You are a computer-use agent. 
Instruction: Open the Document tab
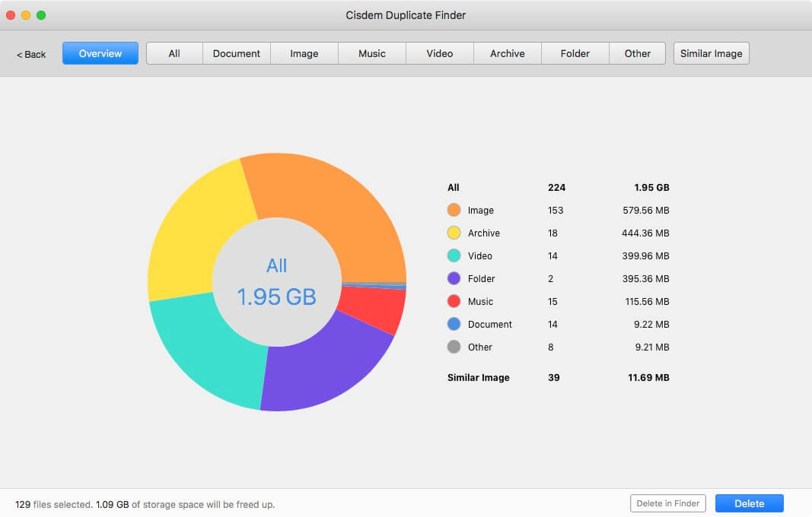pos(237,53)
